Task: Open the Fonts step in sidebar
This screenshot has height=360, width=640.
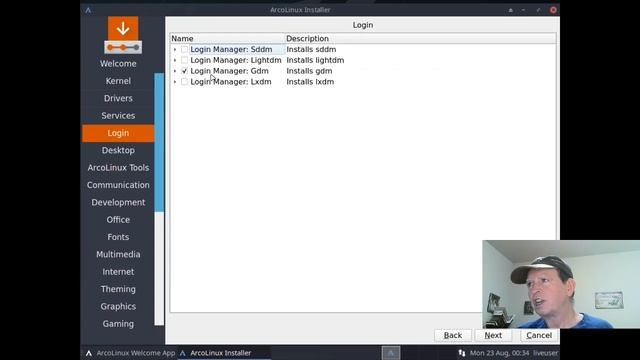Action: (x=118, y=237)
